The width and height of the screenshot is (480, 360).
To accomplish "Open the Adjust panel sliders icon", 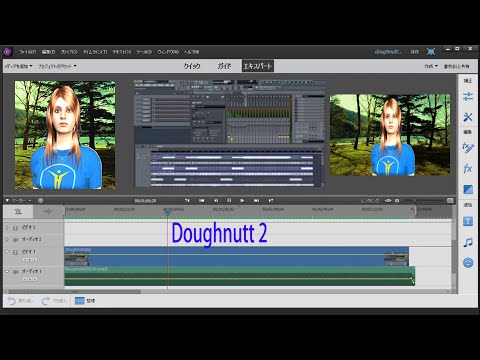I will [468, 97].
